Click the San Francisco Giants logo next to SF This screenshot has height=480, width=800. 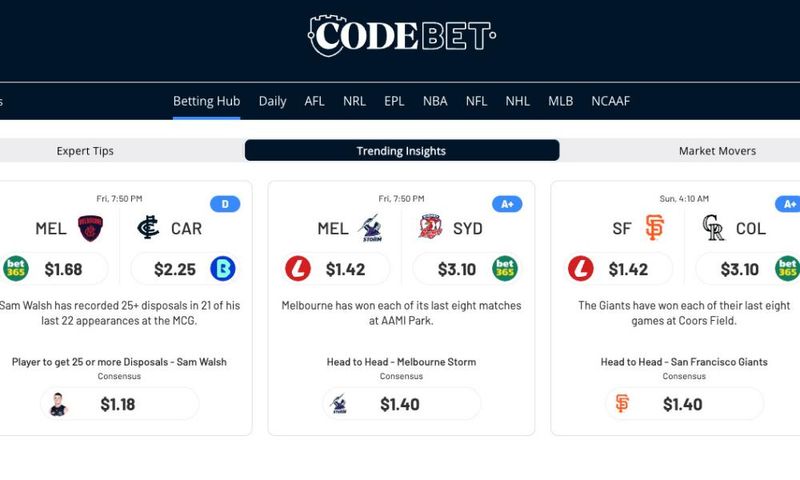[655, 228]
